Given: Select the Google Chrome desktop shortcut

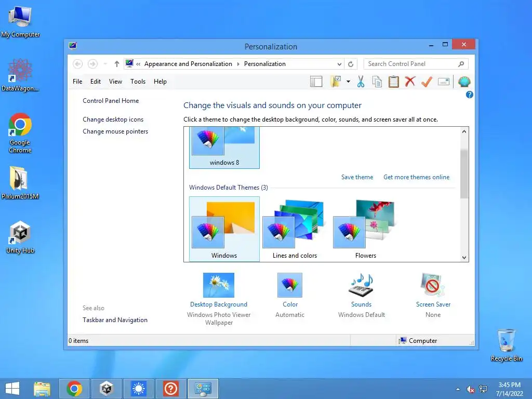Looking at the screenshot, I should (x=20, y=133).
